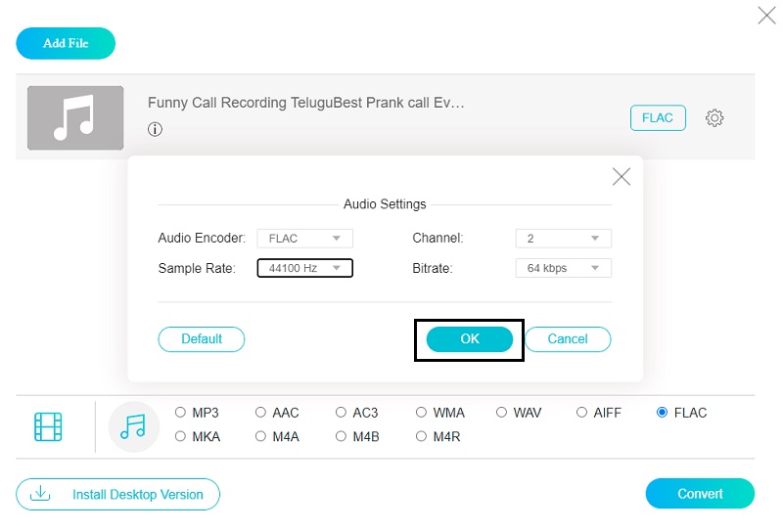Choose the WAV output format
Viewport: 783px width, 532px height.
pos(502,413)
